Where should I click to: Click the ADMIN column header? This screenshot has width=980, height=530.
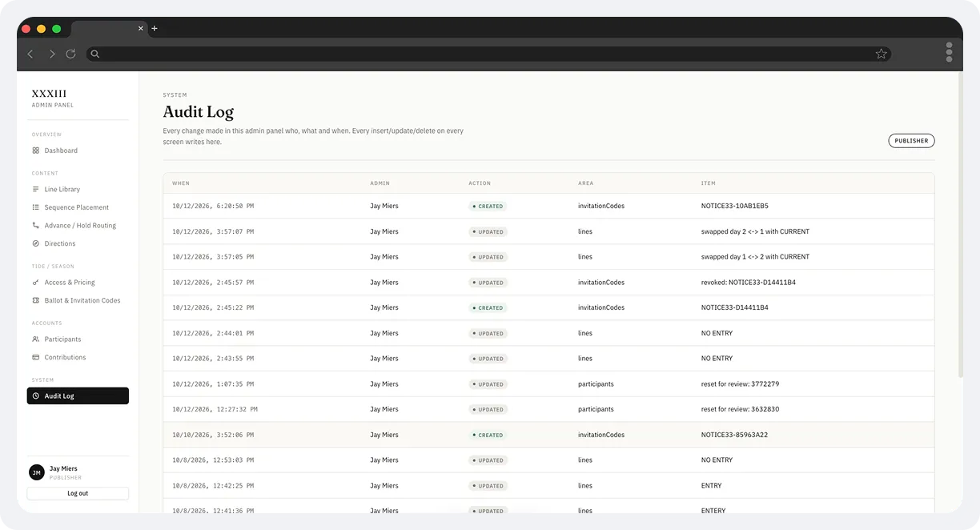pyautogui.click(x=380, y=183)
